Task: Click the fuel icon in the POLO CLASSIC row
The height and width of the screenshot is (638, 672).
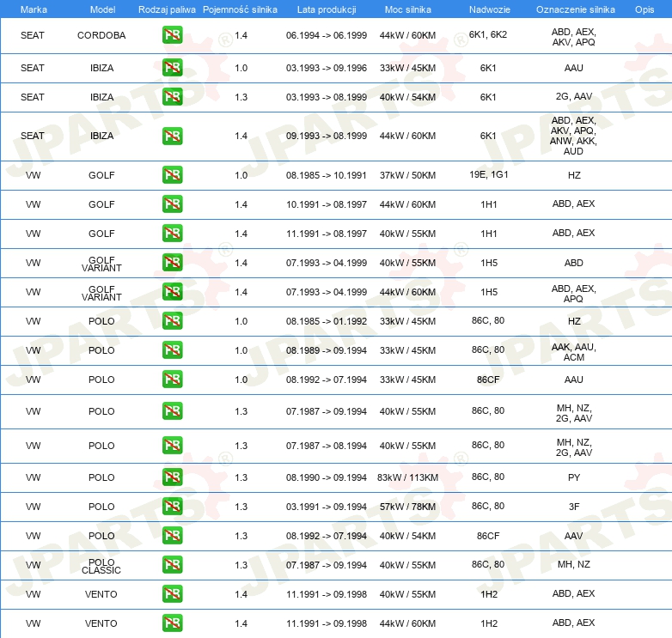Action: 172,565
